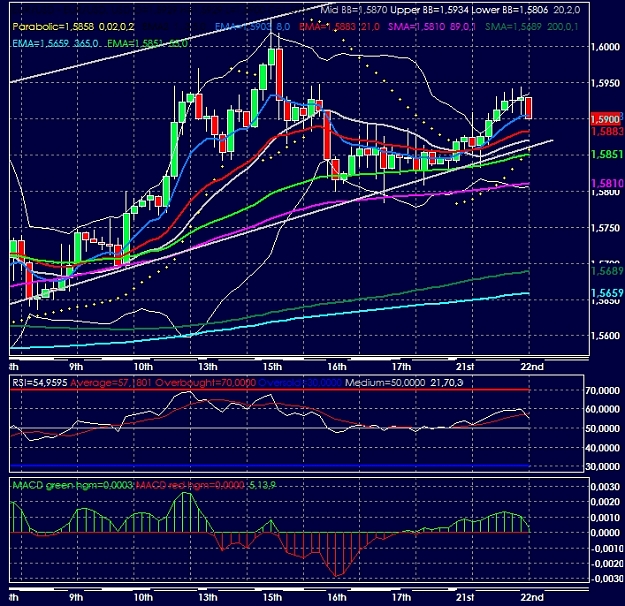Screen dimensions: 625x606
Task: Click 21st on the bottom MACD date axis
Action: coord(465,597)
